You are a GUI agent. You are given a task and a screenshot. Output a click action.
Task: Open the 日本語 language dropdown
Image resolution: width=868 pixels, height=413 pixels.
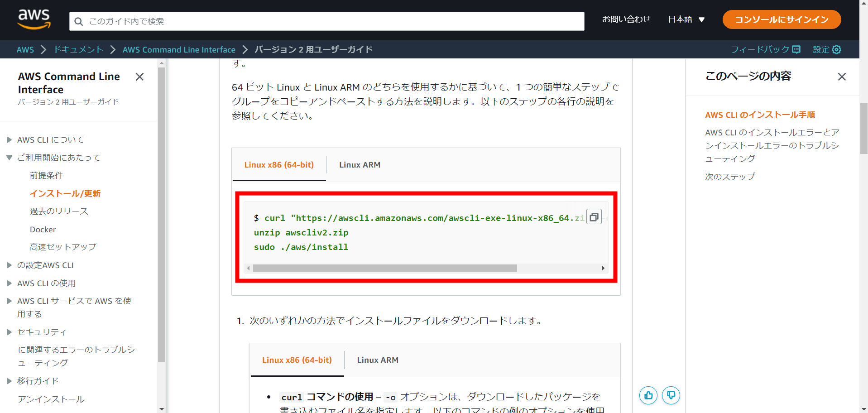pos(686,19)
